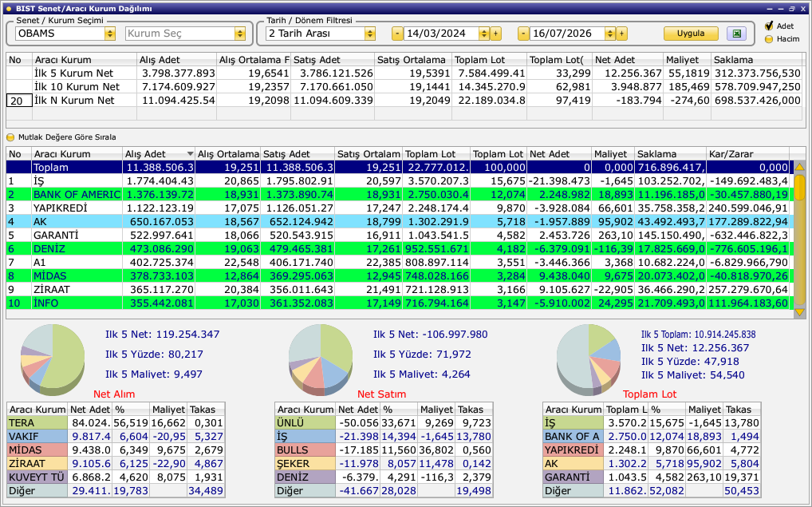Select the Hacim radio option

coord(769,39)
